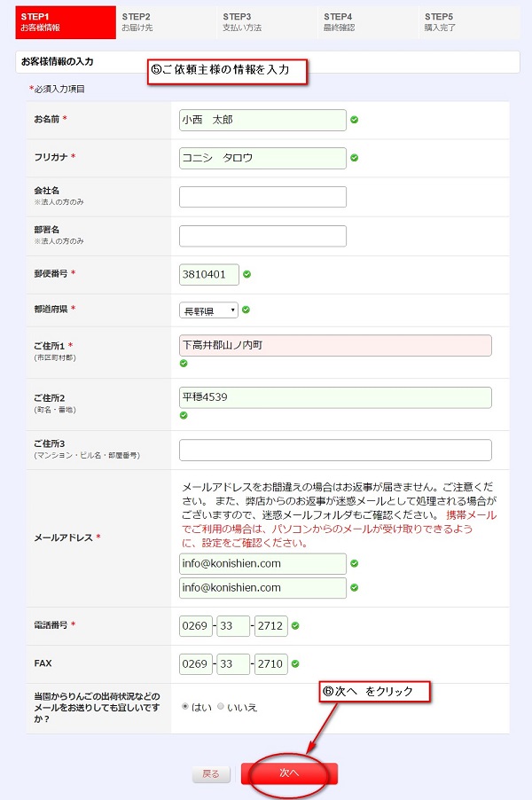
Task: Open the 都道府県 dropdown showing 長野県
Action: (208, 310)
